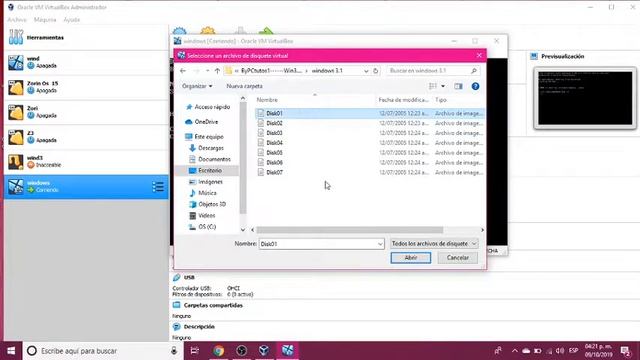Click the horizontal scrollbar in file list
The width and height of the screenshot is (640, 360).
click(350, 230)
